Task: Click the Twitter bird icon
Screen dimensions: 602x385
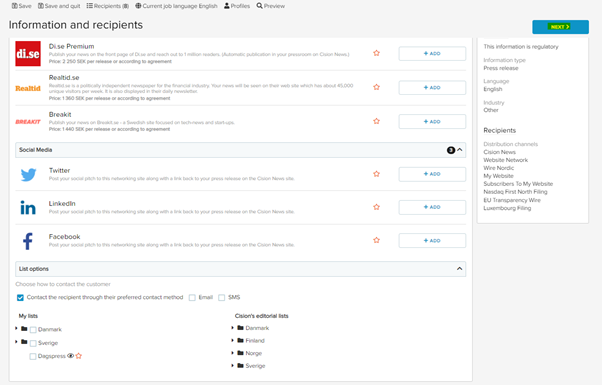Action: click(28, 174)
